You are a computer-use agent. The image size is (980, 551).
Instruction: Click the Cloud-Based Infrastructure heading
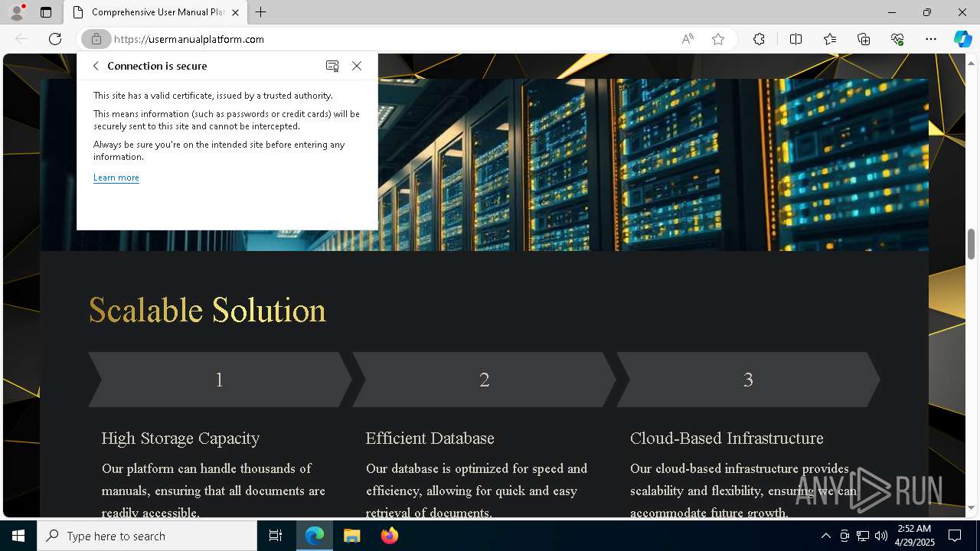point(727,438)
